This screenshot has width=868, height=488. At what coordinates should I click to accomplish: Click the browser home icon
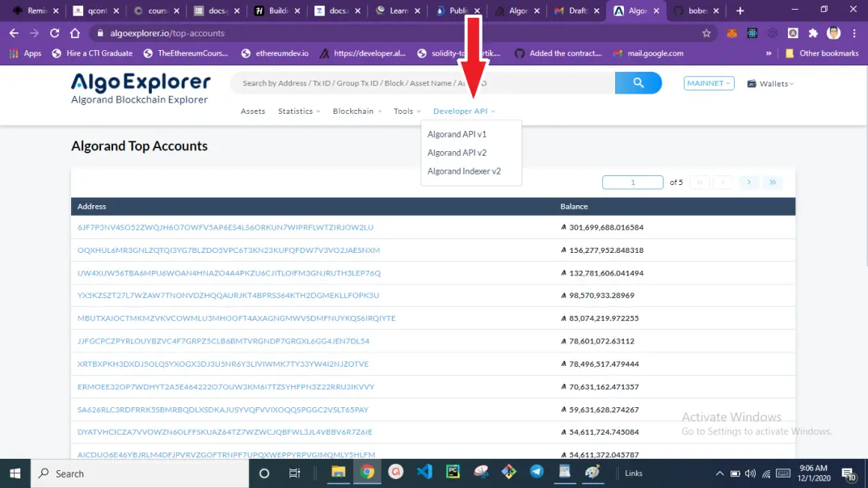74,33
